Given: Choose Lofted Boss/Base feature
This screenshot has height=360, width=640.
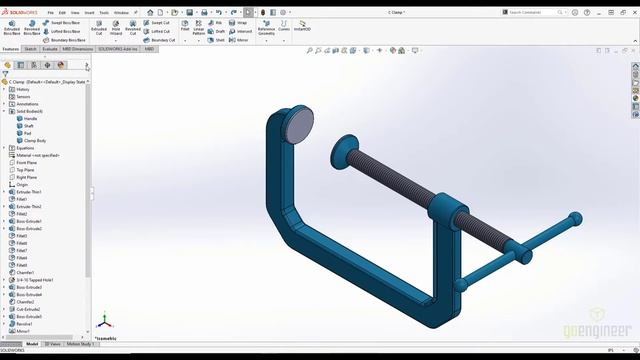Looking at the screenshot, I should 61,31.
